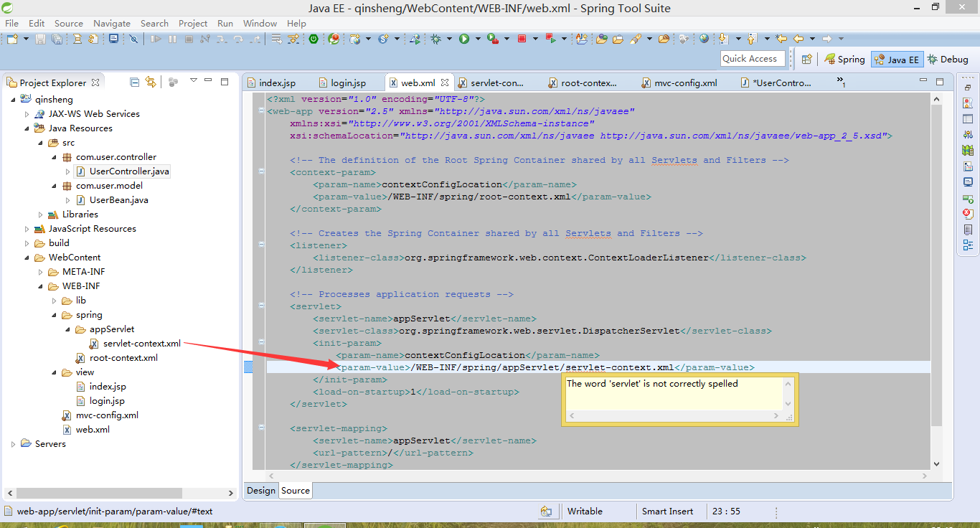Viewport: 980px width, 528px height.
Task: Click the Search flashlight icon
Action: tap(636, 39)
